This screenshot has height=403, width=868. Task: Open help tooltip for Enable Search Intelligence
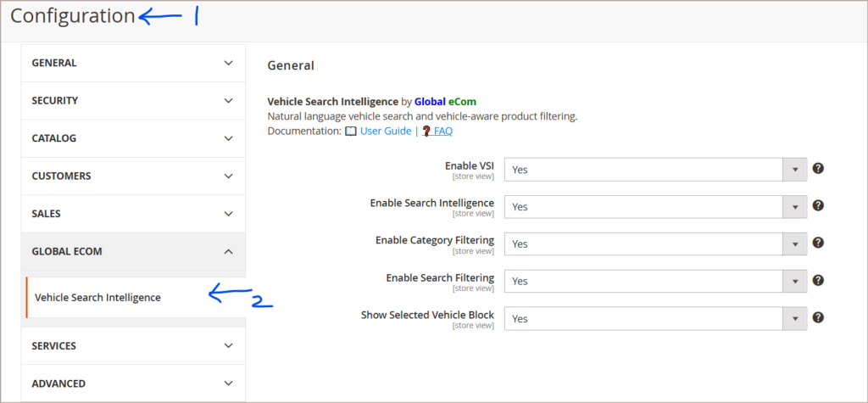pyautogui.click(x=818, y=205)
